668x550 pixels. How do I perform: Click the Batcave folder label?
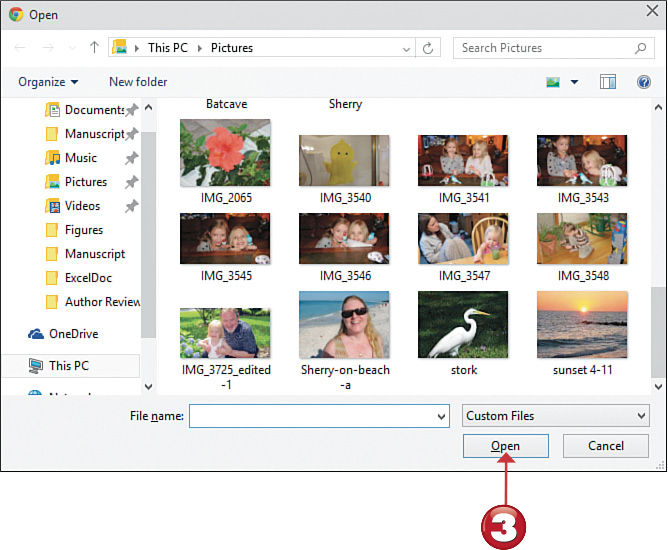(x=227, y=104)
